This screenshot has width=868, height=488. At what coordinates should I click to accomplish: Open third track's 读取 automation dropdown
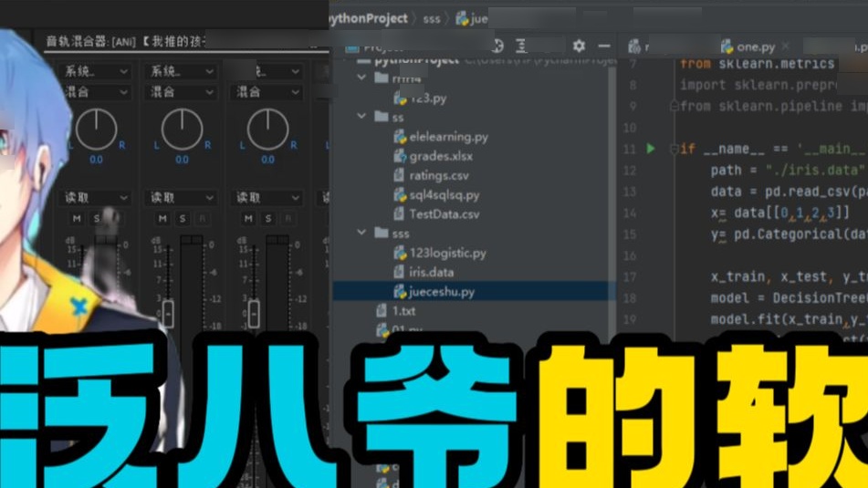pos(267,198)
